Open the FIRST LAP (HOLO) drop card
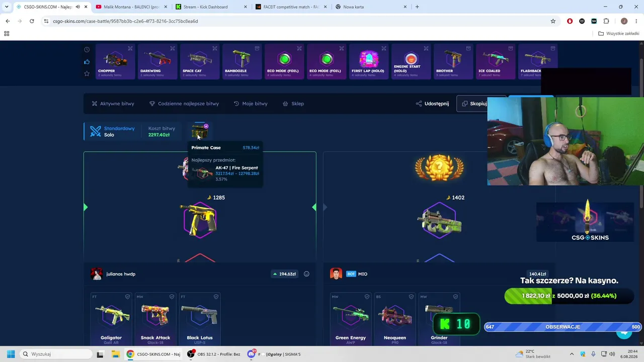 tap(369, 61)
